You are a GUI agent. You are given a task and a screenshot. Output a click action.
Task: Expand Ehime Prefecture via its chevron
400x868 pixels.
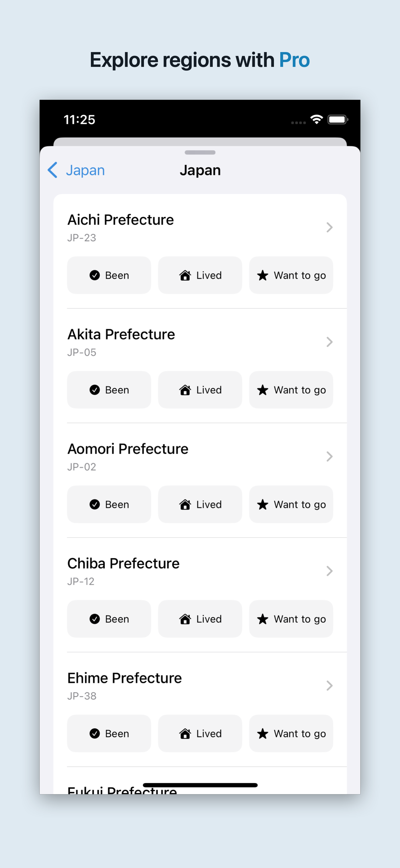pyautogui.click(x=329, y=686)
